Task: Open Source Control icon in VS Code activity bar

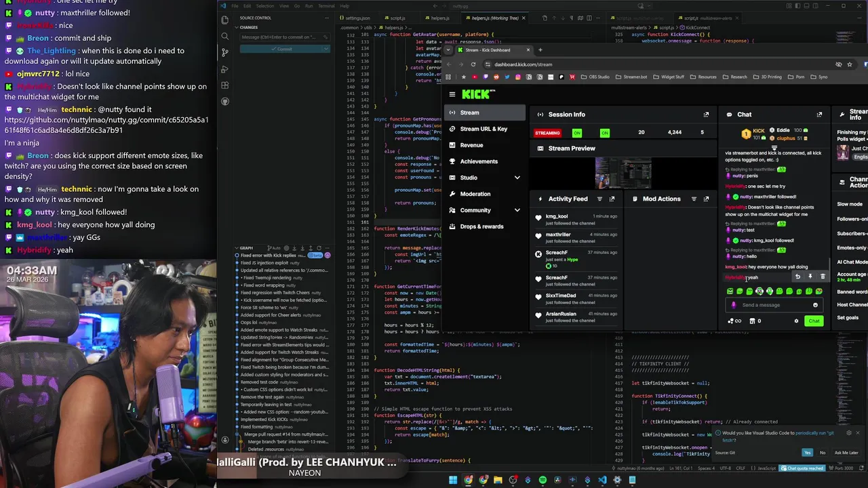Action: pyautogui.click(x=225, y=52)
